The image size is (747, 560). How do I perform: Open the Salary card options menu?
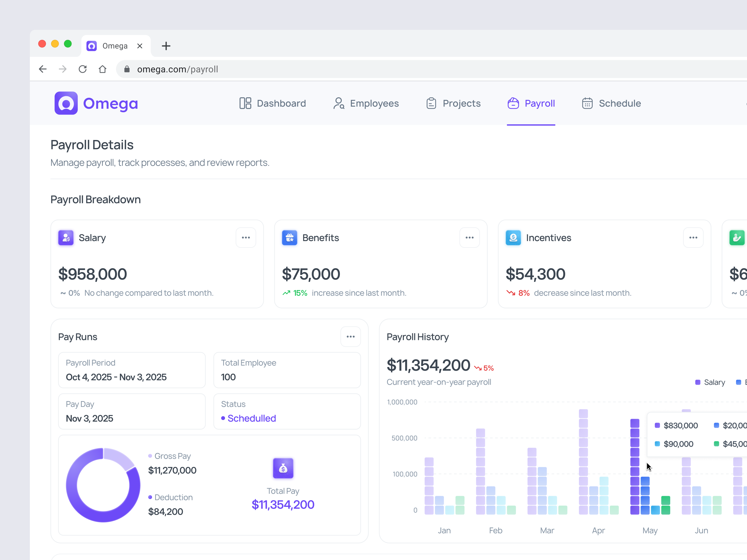coord(246,237)
